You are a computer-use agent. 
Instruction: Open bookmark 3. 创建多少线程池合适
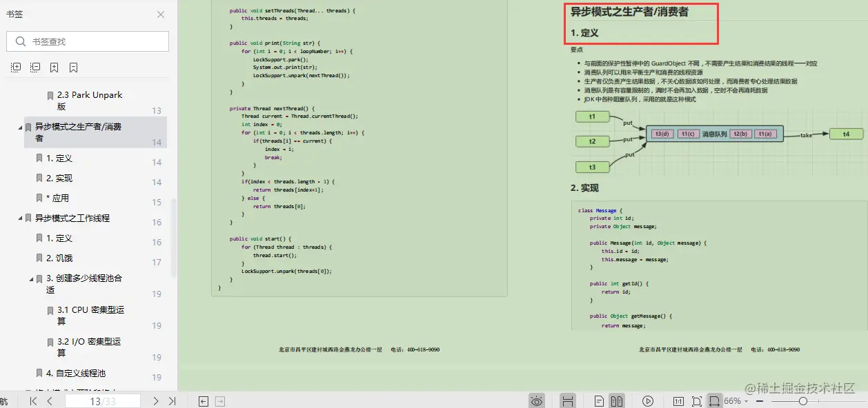tap(84, 284)
